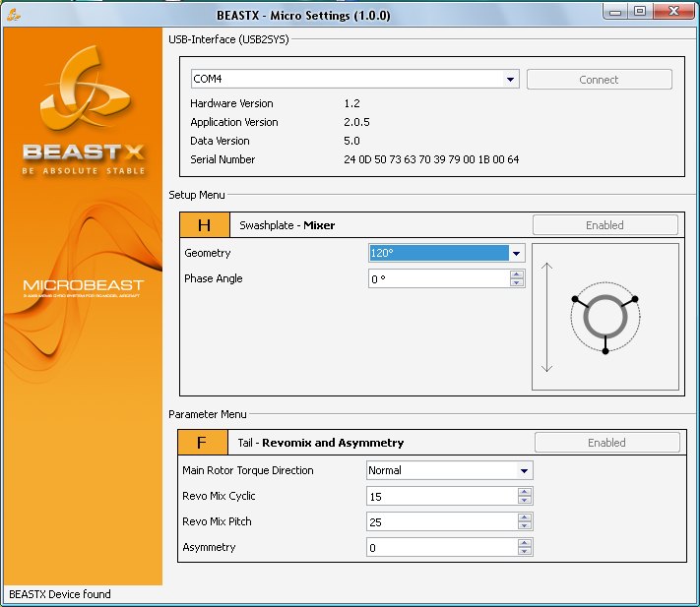This screenshot has width=700, height=607.
Task: Decrease Revo Mix Cyclic value
Action: pos(525,500)
